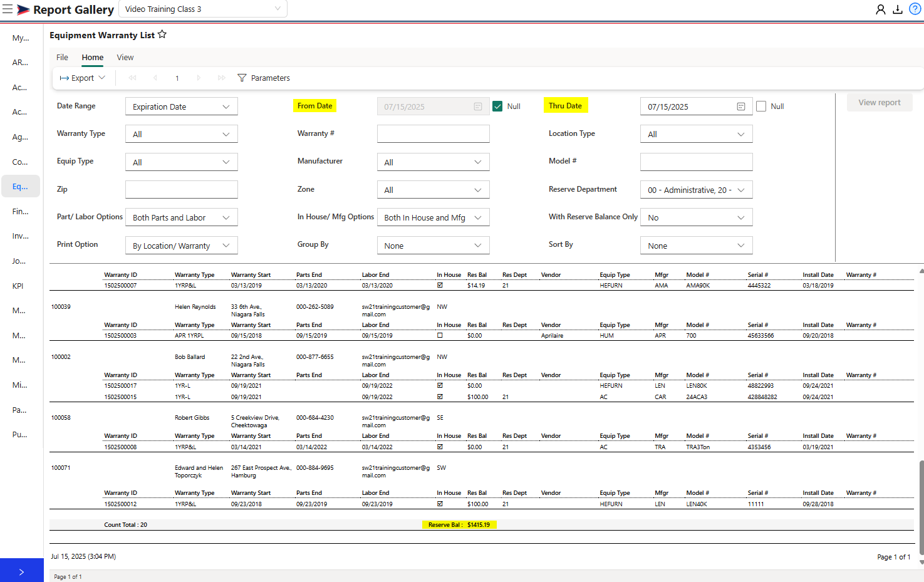
Task: Open the In House/ Mfg Options dropdown
Action: point(433,217)
